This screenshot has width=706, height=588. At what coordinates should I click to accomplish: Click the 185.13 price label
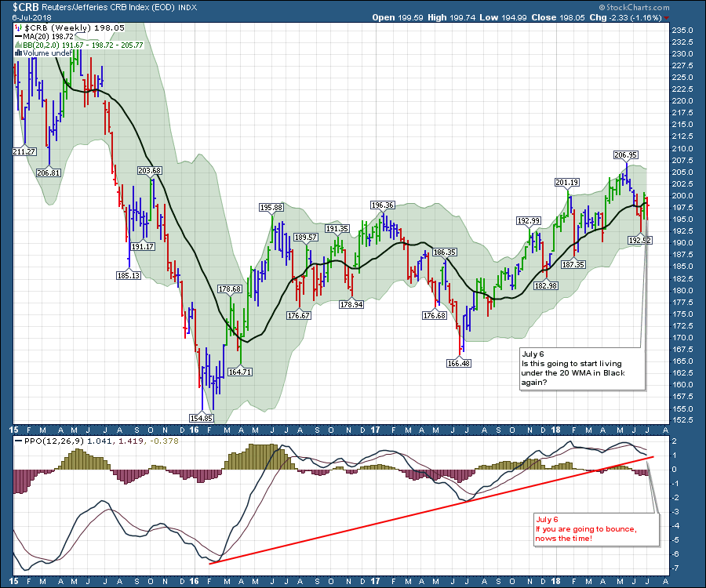coord(129,276)
